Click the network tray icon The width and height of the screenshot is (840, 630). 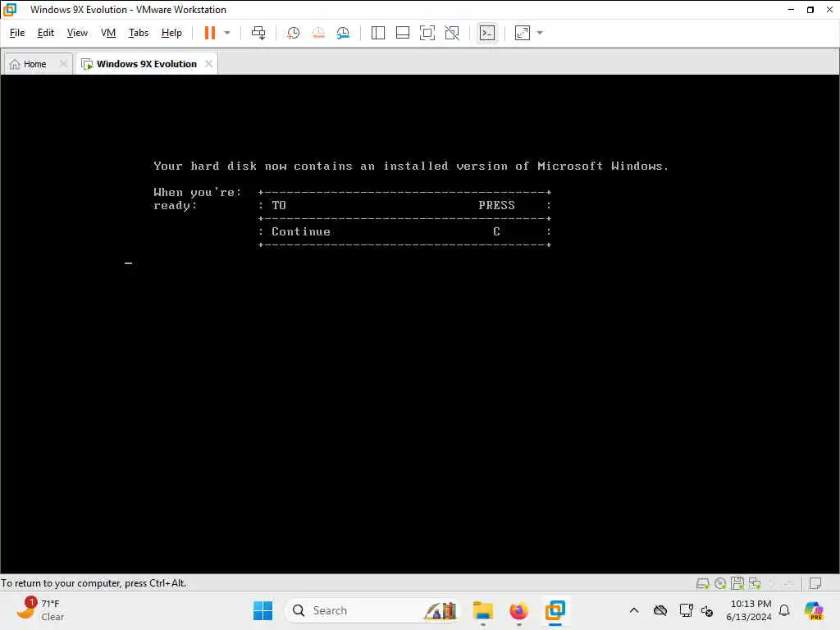point(687,610)
